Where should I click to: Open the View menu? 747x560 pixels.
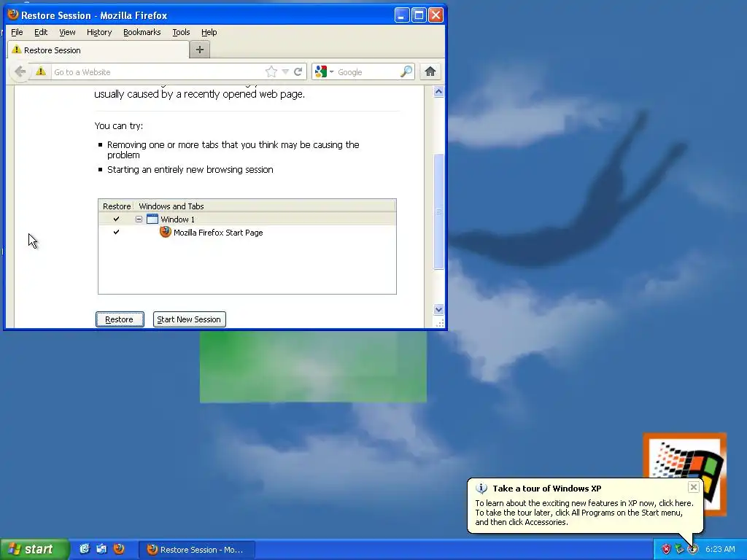67,32
